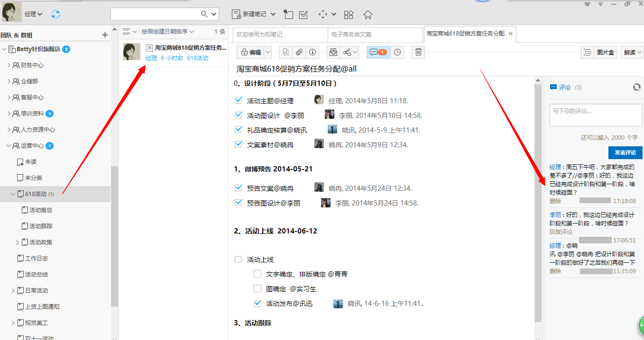Refresh the comments list icon

pyautogui.click(x=637, y=87)
